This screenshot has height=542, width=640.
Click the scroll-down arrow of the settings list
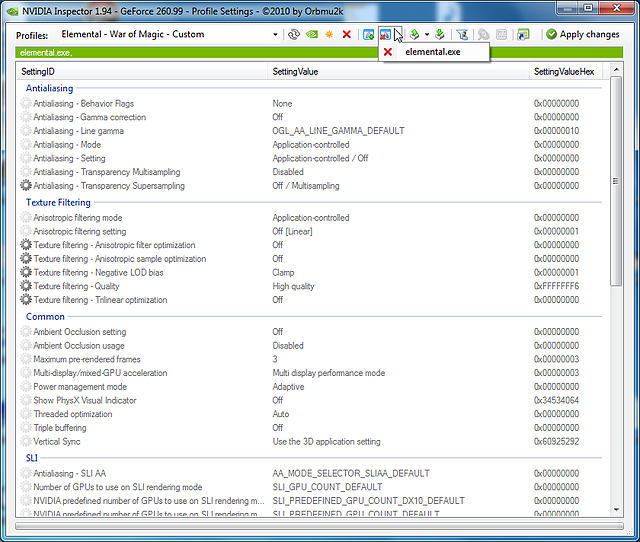click(x=616, y=510)
